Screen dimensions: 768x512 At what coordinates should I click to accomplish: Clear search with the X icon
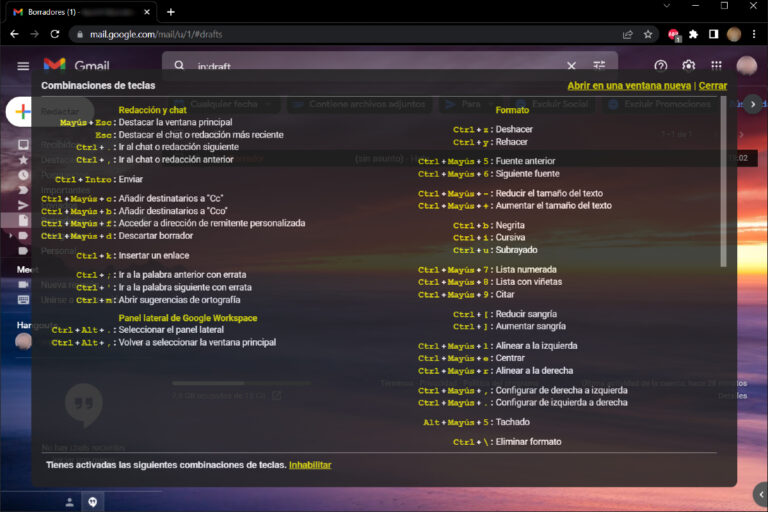coord(571,66)
